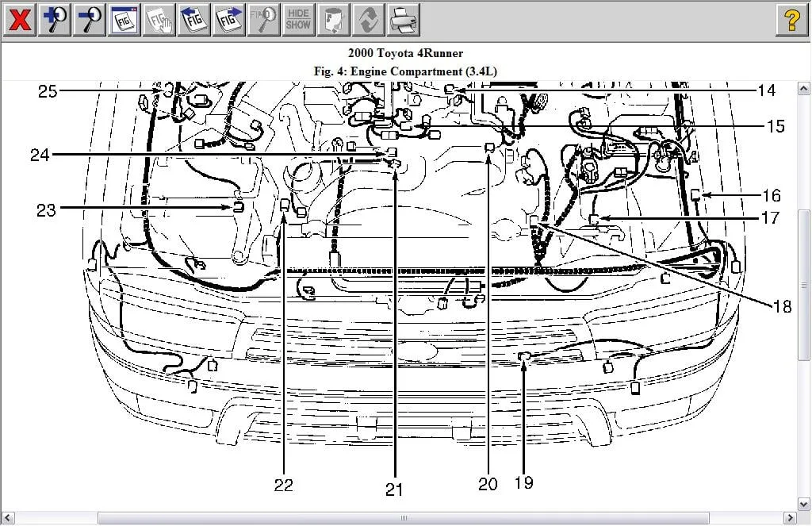Click the greyed Find magnifier icon
812x526 pixels.
pos(263,20)
